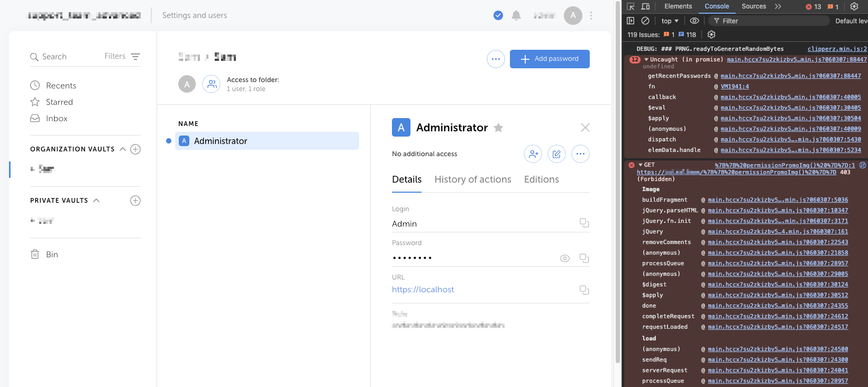The image size is (868, 387).
Task: Copy the localhost URL field
Action: tap(584, 290)
